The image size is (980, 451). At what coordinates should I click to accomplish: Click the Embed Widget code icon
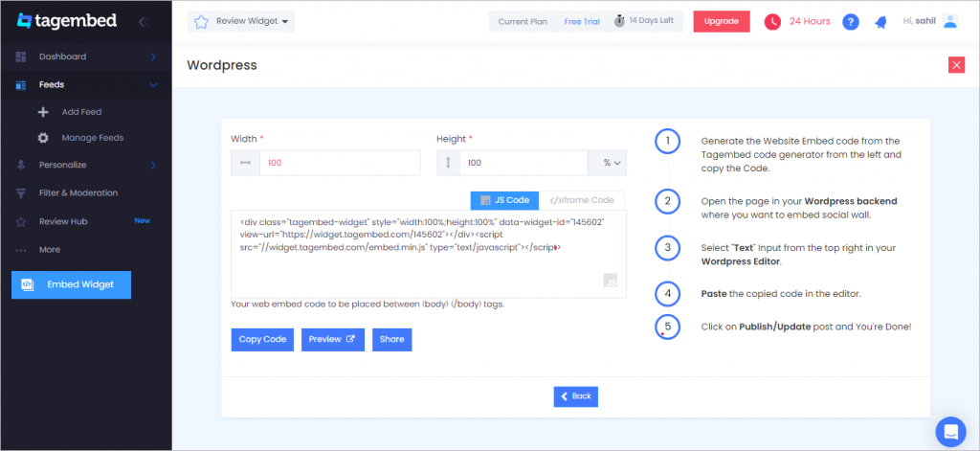click(x=27, y=284)
